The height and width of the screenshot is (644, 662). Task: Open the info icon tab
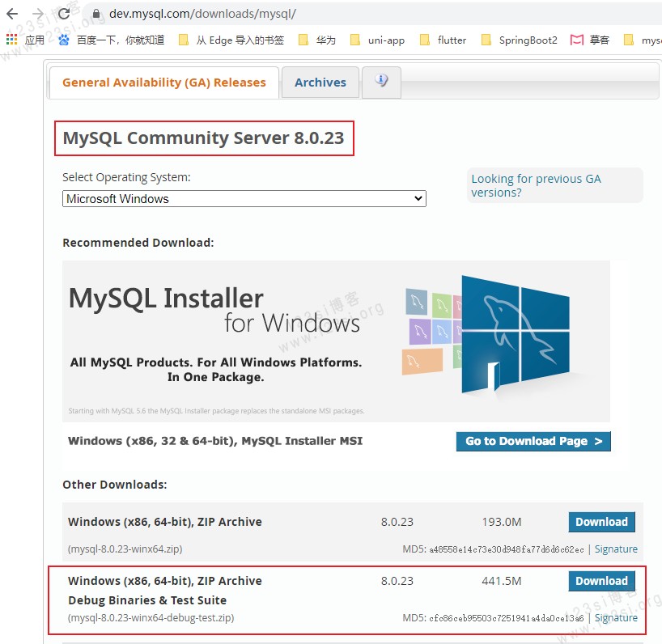coord(381,82)
